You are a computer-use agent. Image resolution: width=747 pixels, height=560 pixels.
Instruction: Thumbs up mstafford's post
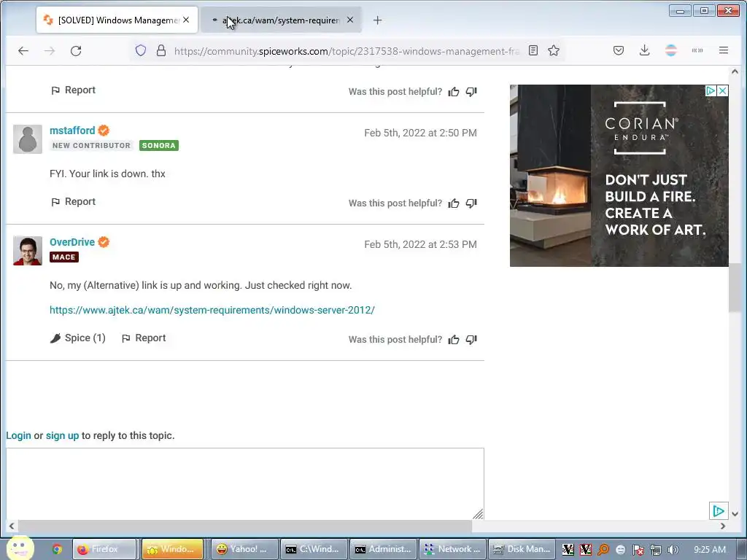click(454, 203)
